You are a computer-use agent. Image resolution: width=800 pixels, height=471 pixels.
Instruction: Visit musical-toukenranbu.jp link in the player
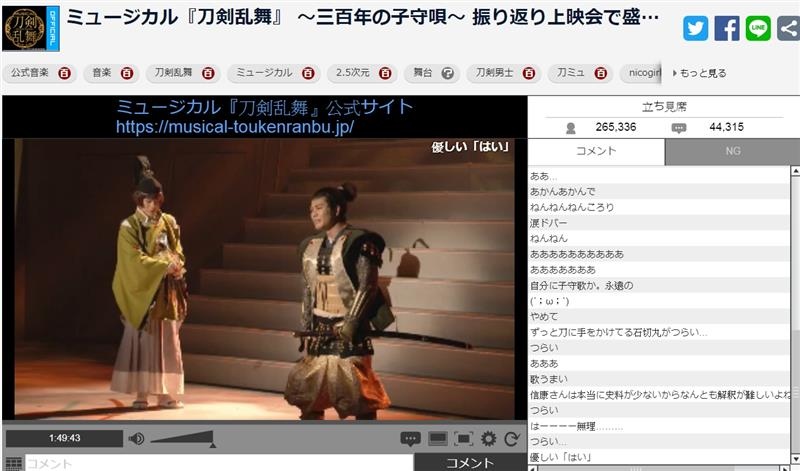tap(235, 127)
